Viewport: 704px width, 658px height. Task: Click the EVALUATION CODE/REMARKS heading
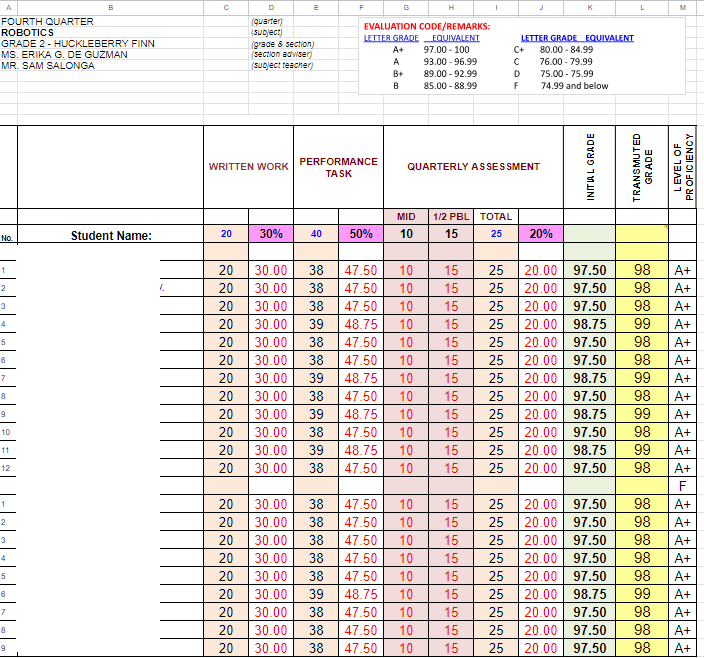[427, 26]
